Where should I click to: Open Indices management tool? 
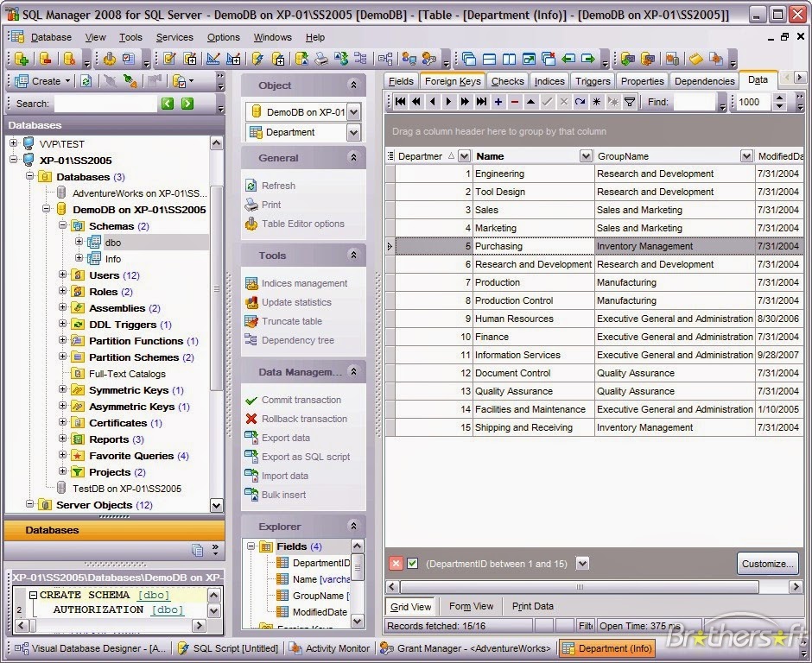[304, 283]
